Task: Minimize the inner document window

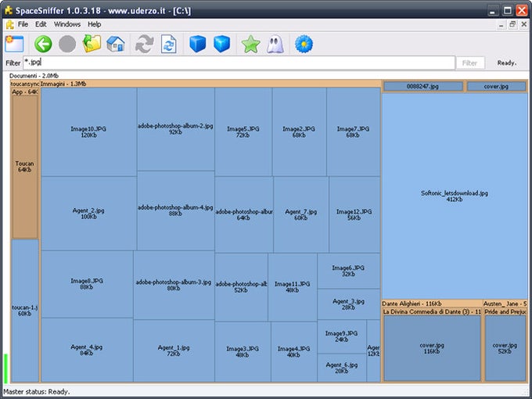Action: [501, 24]
